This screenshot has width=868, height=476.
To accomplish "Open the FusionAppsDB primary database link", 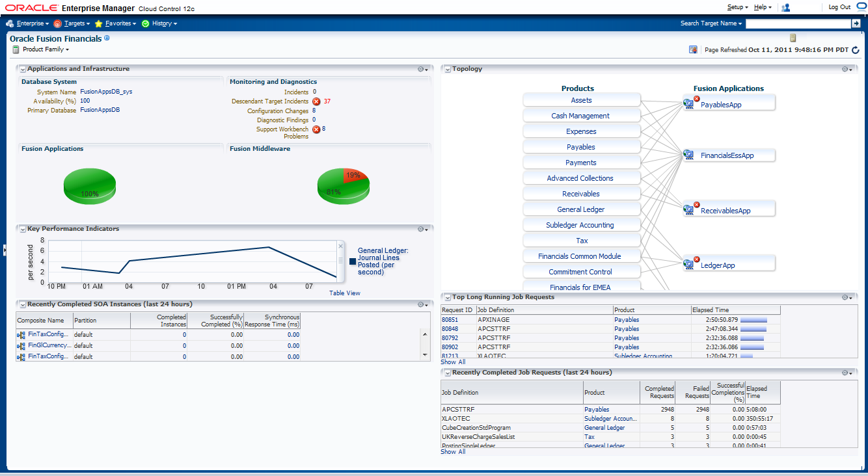I will tap(100, 110).
